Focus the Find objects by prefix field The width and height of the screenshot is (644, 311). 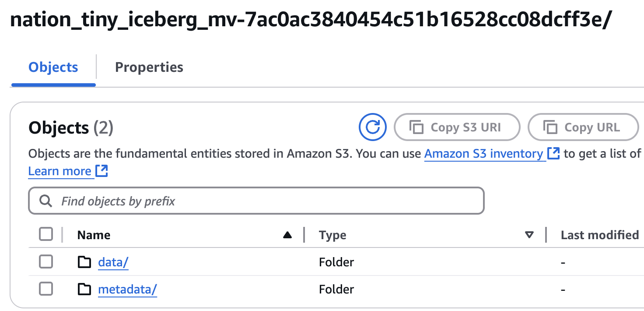point(262,201)
